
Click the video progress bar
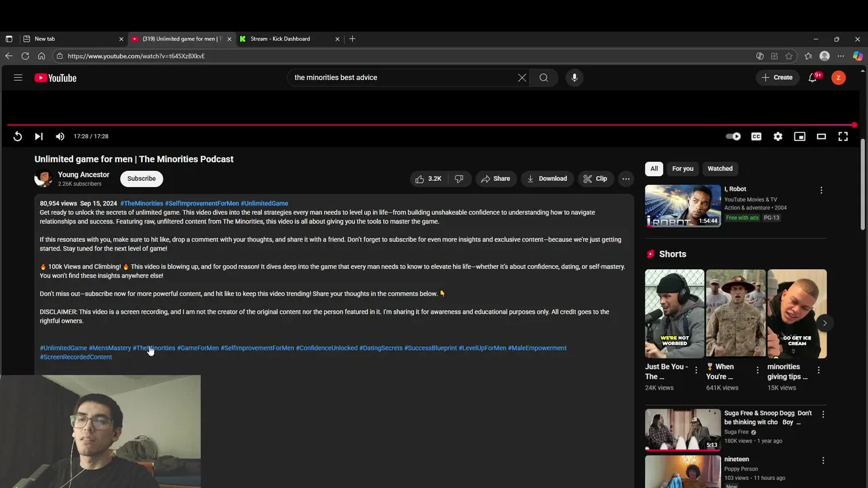[431, 125]
